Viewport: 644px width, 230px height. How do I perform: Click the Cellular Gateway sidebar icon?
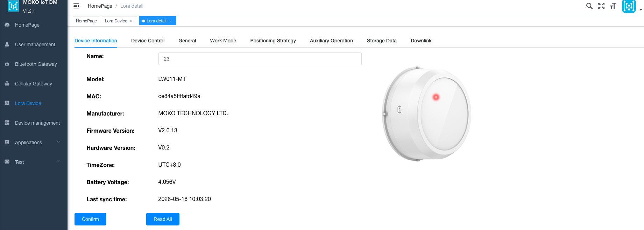point(7,84)
